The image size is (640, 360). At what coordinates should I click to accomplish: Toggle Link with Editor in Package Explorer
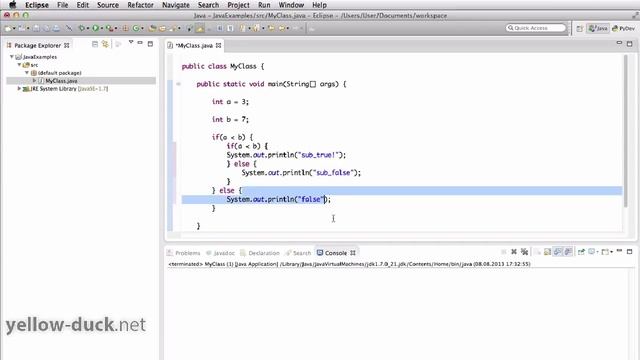(105, 44)
